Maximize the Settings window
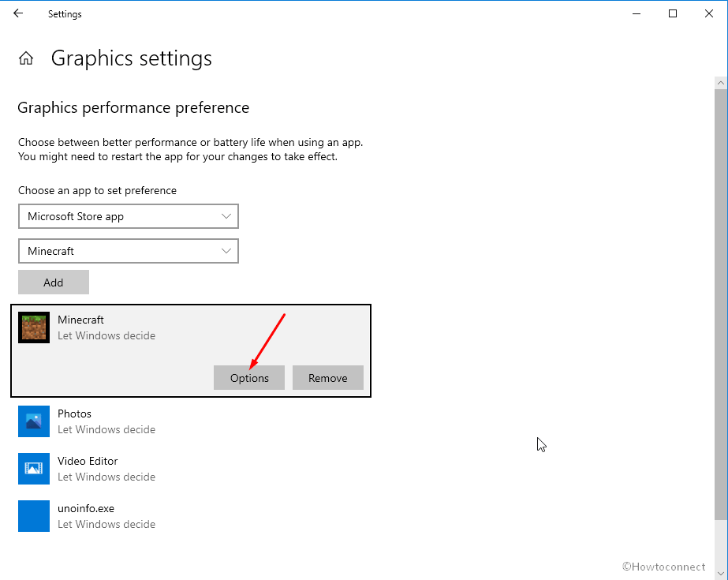Image resolution: width=728 pixels, height=580 pixels. [x=673, y=14]
